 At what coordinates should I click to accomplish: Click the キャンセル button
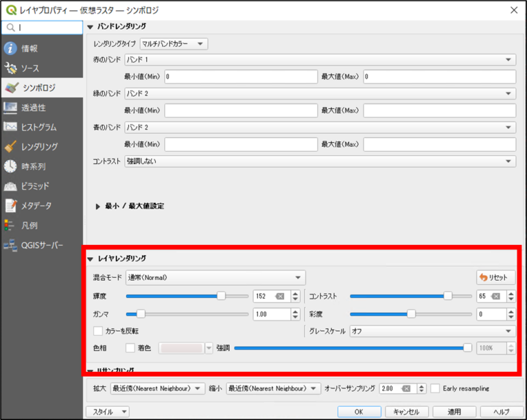pos(407,412)
